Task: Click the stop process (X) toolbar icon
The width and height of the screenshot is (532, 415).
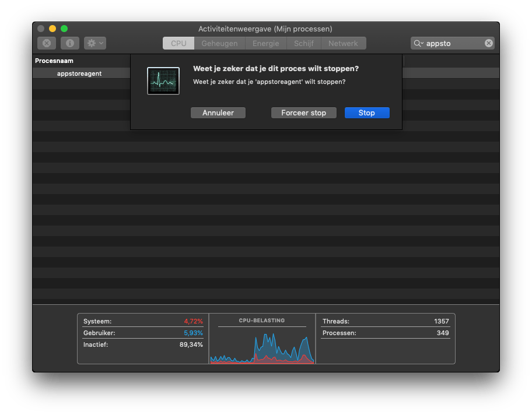Action: pyautogui.click(x=46, y=43)
